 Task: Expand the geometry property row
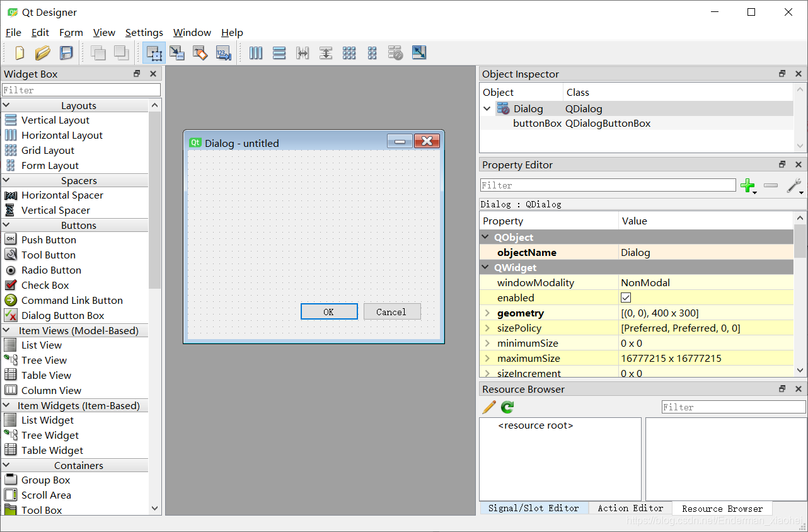pyautogui.click(x=487, y=313)
